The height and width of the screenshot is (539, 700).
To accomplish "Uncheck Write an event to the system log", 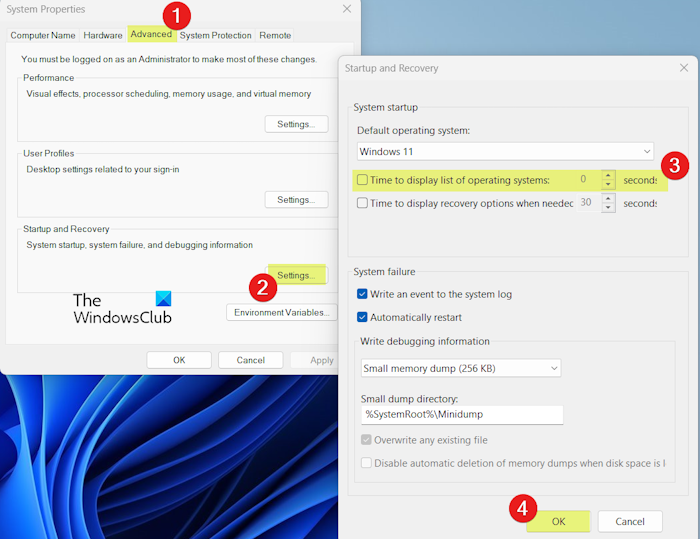I will coord(362,294).
